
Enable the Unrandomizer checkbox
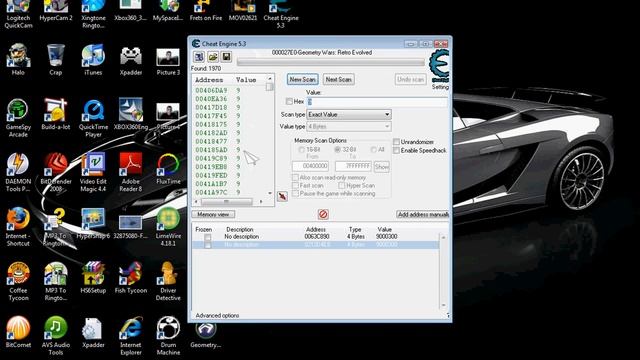coord(396,142)
